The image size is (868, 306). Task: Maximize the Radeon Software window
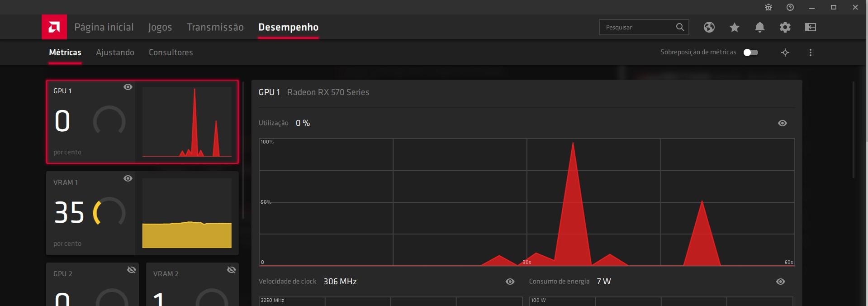pyautogui.click(x=834, y=7)
